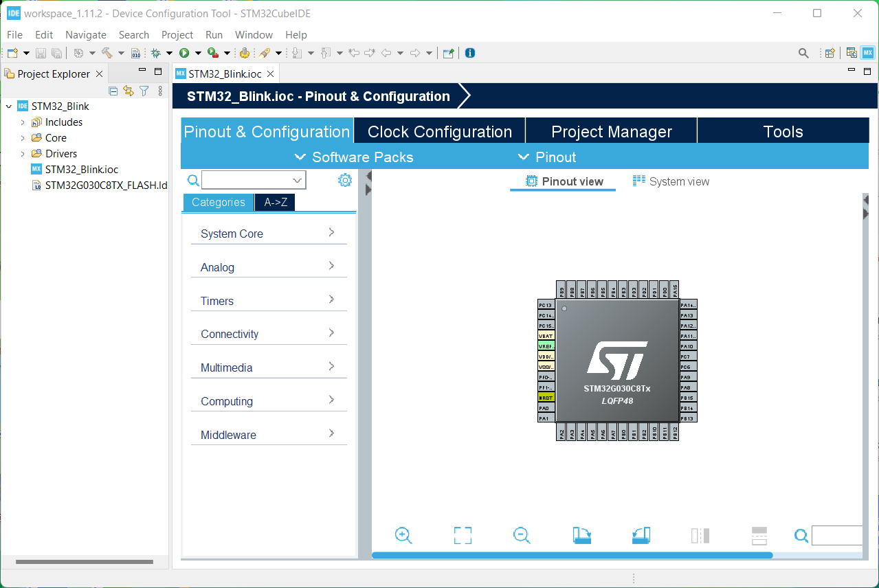Click the fit-to-screen pinout icon
The width and height of the screenshot is (879, 588).
point(463,535)
